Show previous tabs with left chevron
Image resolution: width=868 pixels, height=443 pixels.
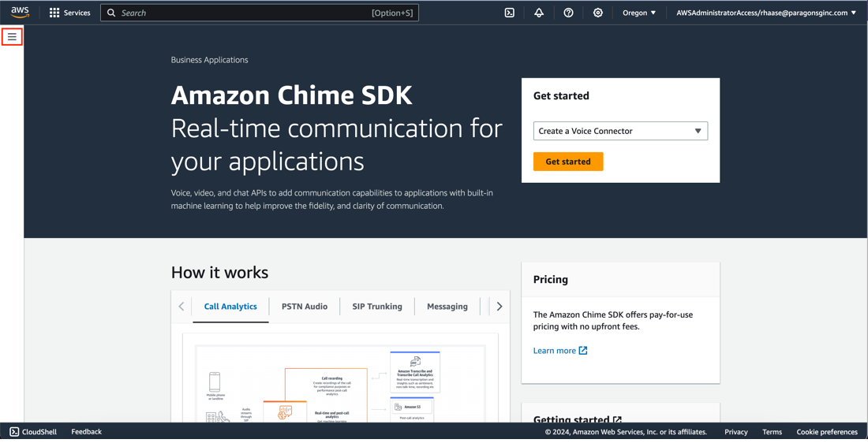pyautogui.click(x=181, y=307)
